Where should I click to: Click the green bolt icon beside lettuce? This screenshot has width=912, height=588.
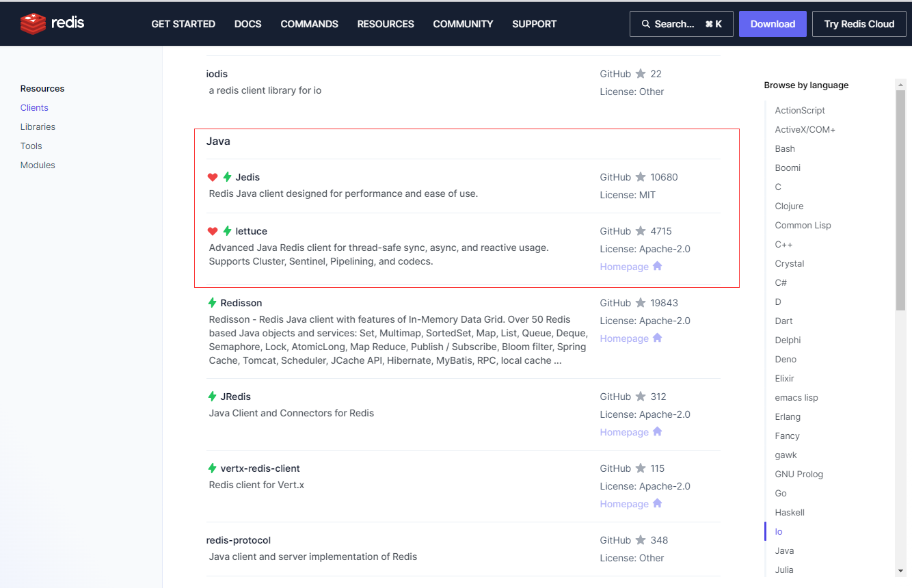(x=228, y=231)
